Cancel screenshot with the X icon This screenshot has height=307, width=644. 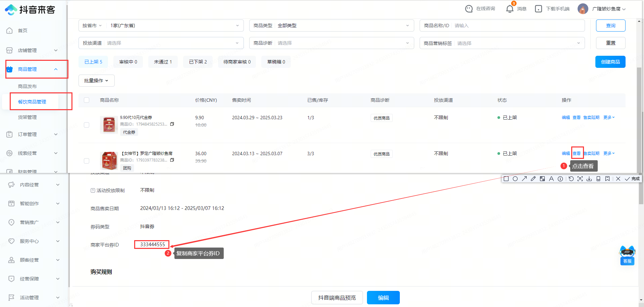click(618, 179)
